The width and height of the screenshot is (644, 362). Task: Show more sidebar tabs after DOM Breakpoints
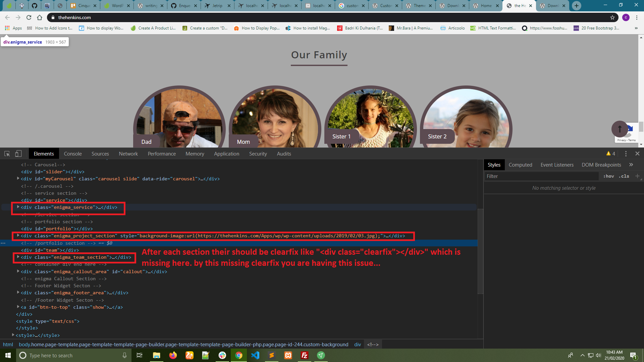click(x=631, y=165)
